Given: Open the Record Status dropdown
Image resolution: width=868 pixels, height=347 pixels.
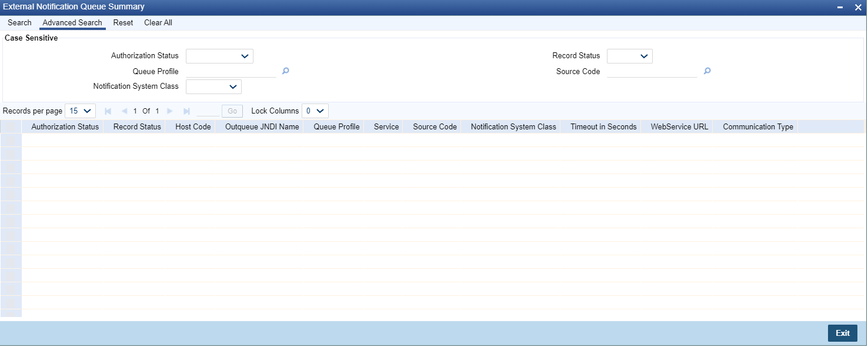Looking at the screenshot, I should 630,56.
